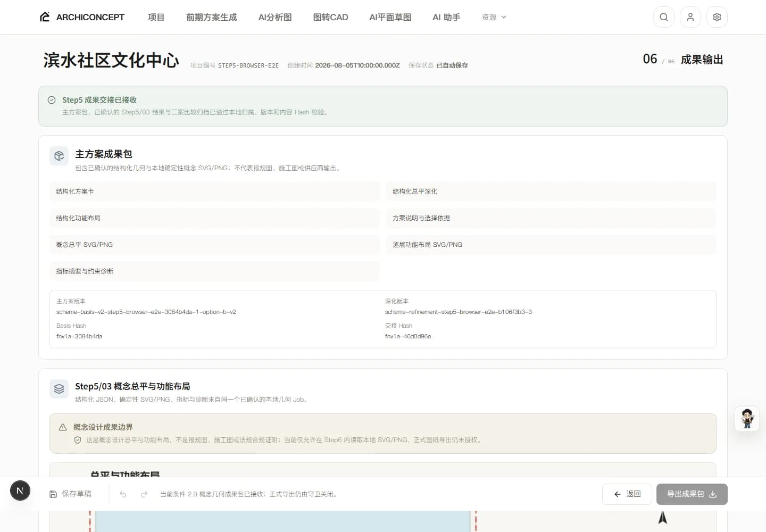Open the AI平面草图 nav item

(390, 17)
